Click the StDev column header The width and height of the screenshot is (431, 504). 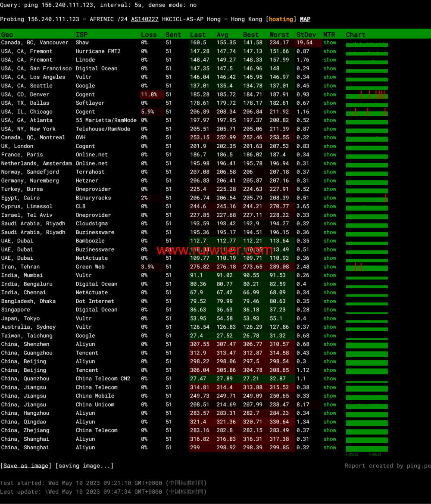306,34
